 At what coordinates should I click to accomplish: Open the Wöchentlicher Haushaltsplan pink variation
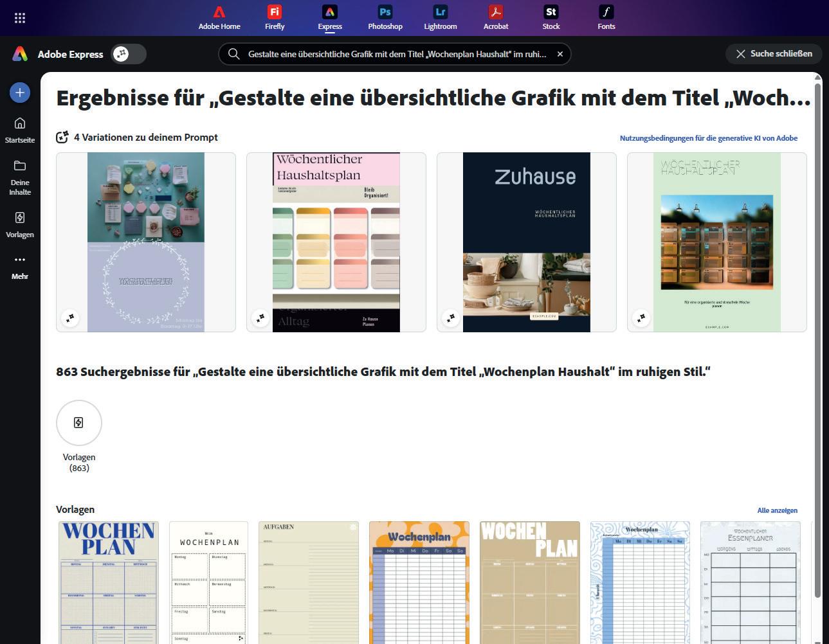point(336,242)
